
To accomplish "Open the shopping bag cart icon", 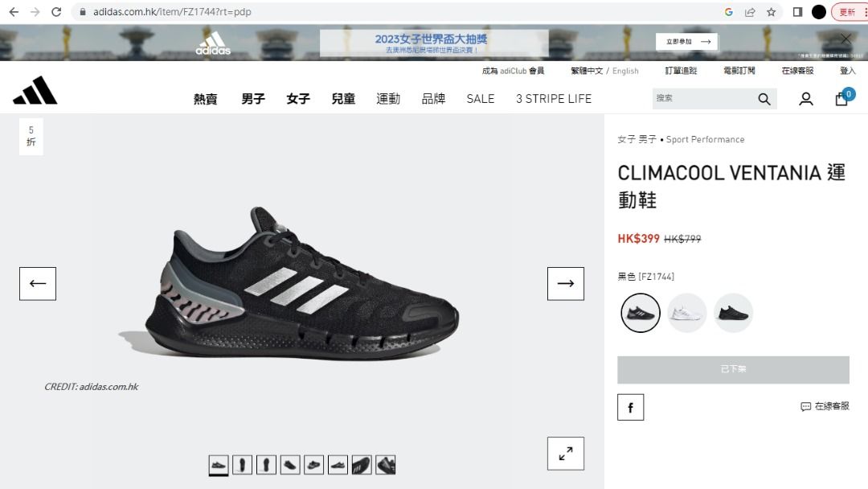I will point(842,99).
